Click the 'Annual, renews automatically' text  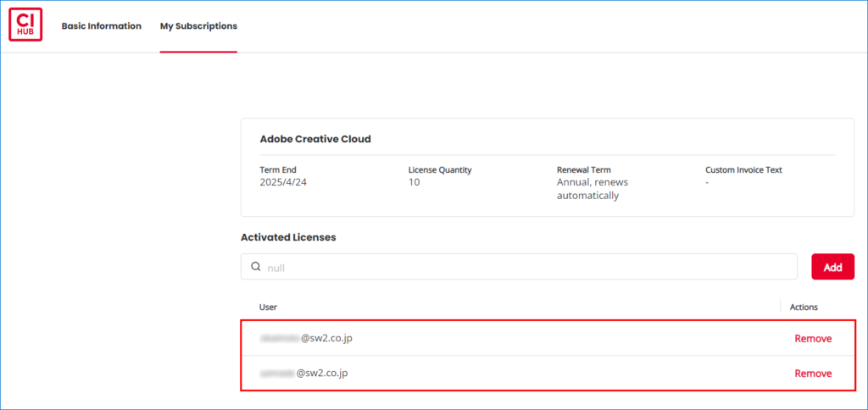(x=593, y=189)
